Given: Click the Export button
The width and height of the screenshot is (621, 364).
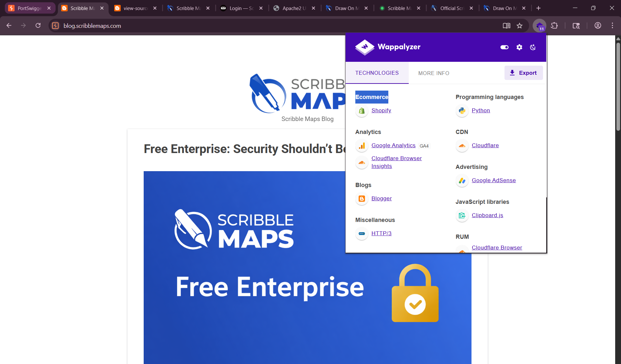Looking at the screenshot, I should point(523,73).
